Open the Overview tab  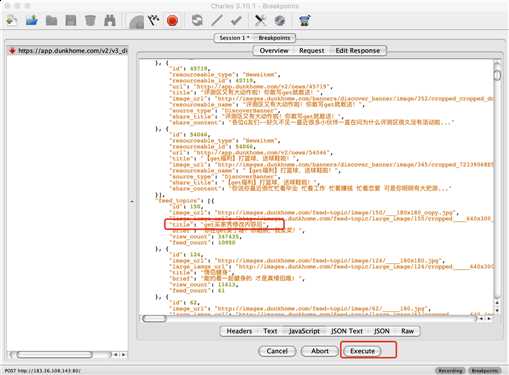coord(274,51)
